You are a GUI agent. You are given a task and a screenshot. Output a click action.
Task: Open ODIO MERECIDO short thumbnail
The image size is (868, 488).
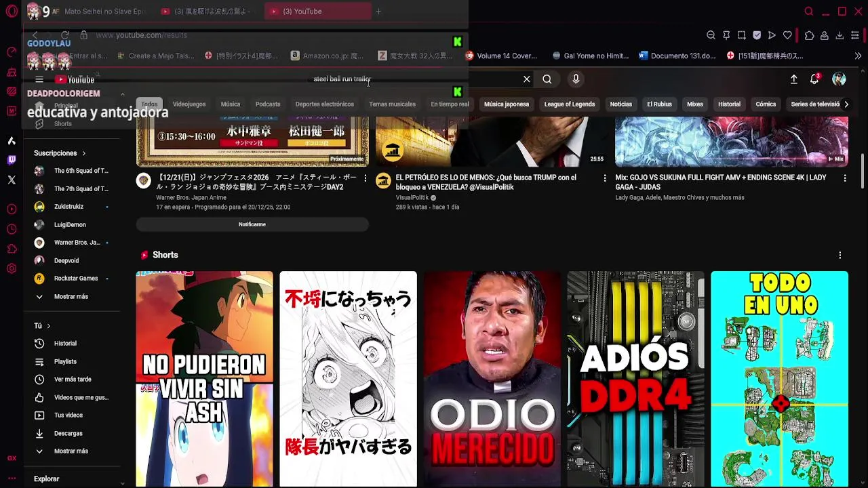492,379
